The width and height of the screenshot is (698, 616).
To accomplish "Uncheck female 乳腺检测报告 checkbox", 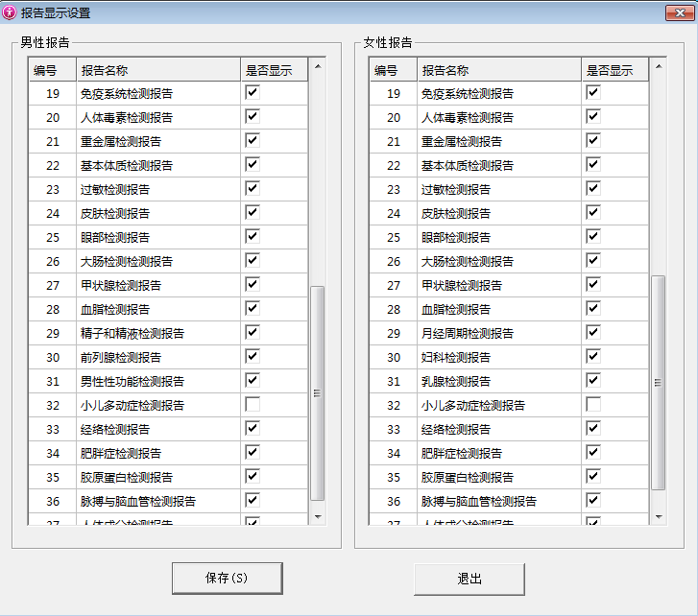I will click(593, 380).
